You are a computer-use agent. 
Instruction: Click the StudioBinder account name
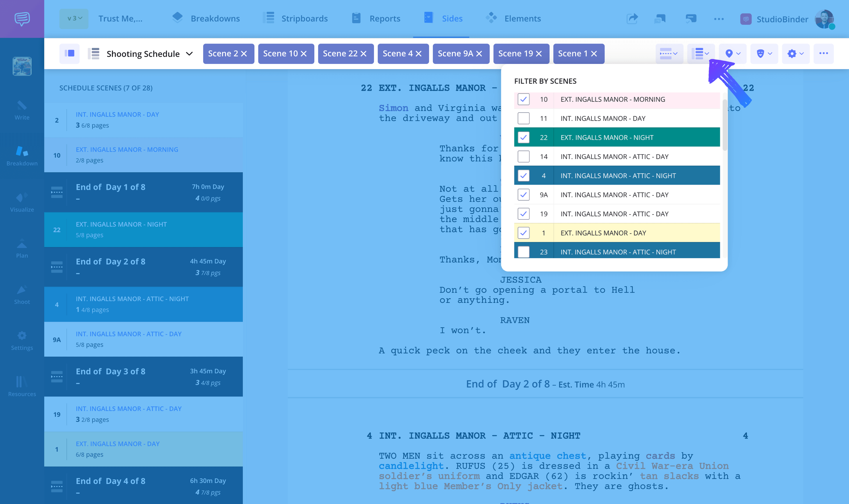coord(782,19)
